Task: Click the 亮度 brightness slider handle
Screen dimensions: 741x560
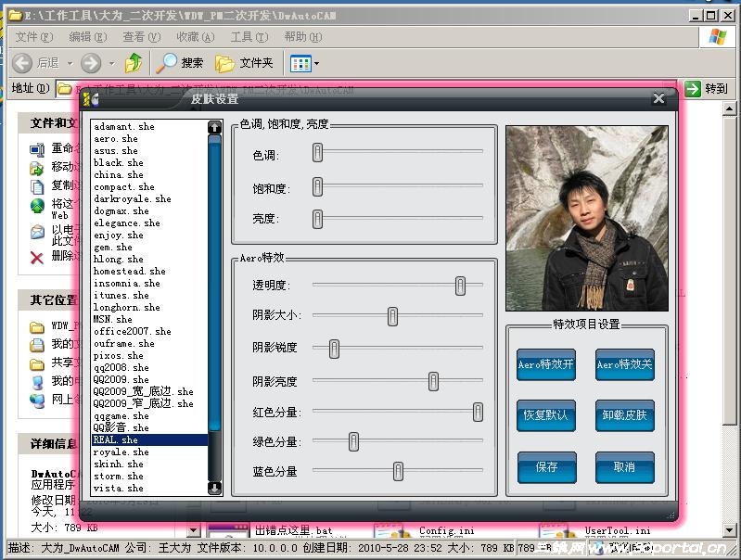Action: click(317, 220)
